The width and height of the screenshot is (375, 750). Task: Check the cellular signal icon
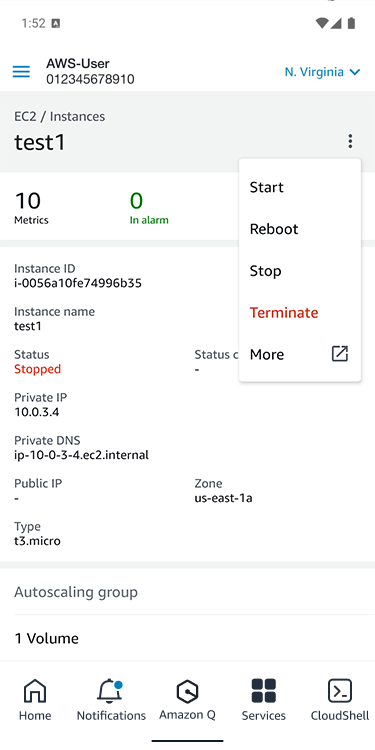[x=336, y=23]
